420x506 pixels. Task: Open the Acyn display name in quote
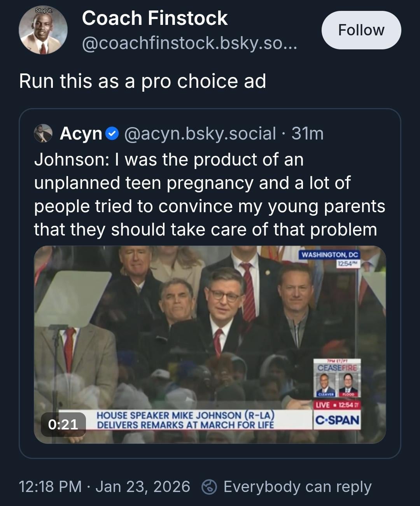click(80, 134)
